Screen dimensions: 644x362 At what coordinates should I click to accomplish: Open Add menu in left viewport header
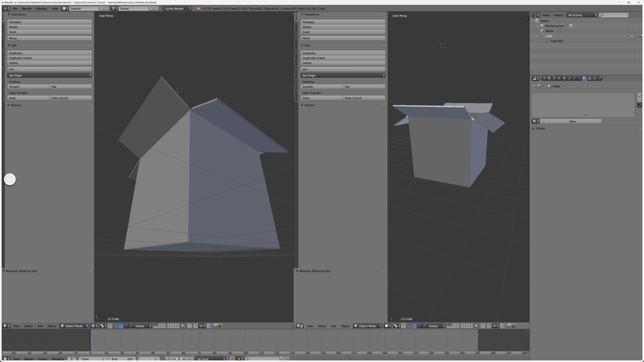point(40,326)
